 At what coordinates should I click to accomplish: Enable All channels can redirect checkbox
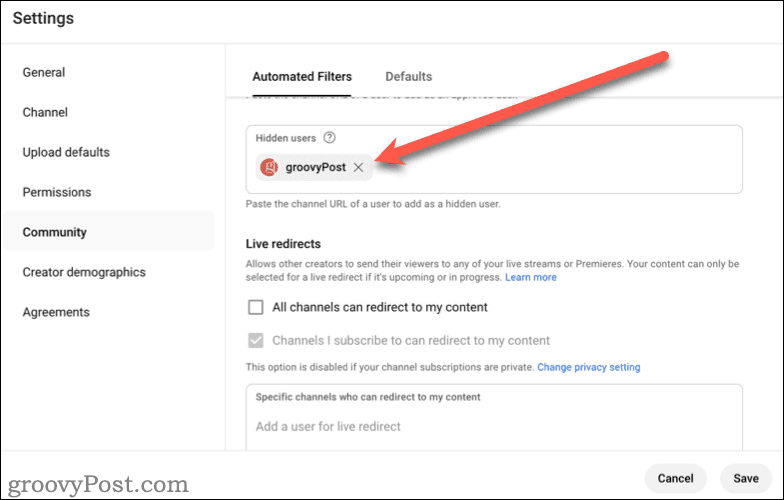tap(256, 307)
